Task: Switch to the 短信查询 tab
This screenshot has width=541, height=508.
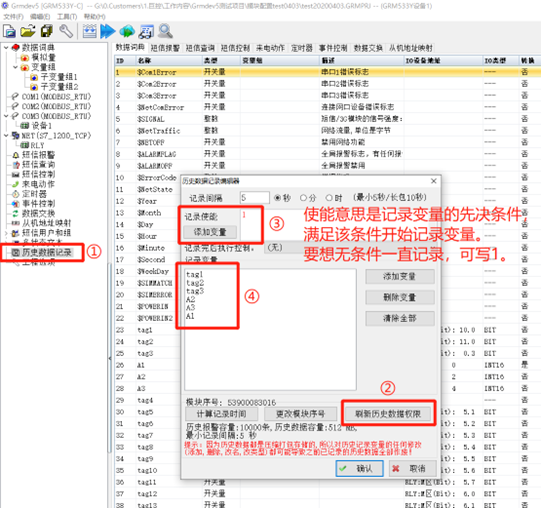Action: [x=200, y=48]
